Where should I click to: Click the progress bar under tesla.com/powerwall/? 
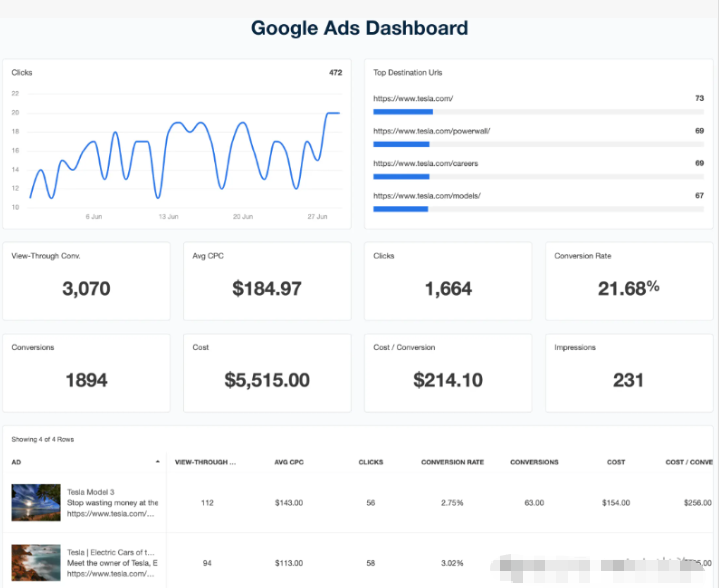pos(538,144)
